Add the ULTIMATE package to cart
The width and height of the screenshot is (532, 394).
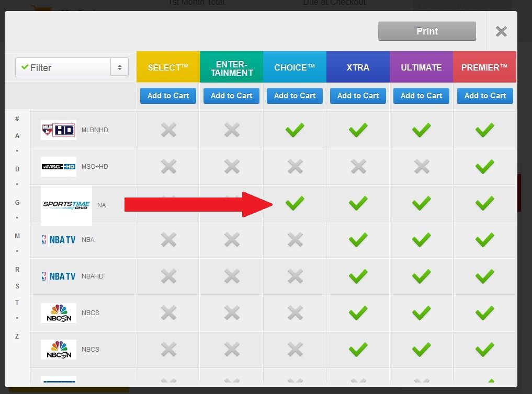421,96
